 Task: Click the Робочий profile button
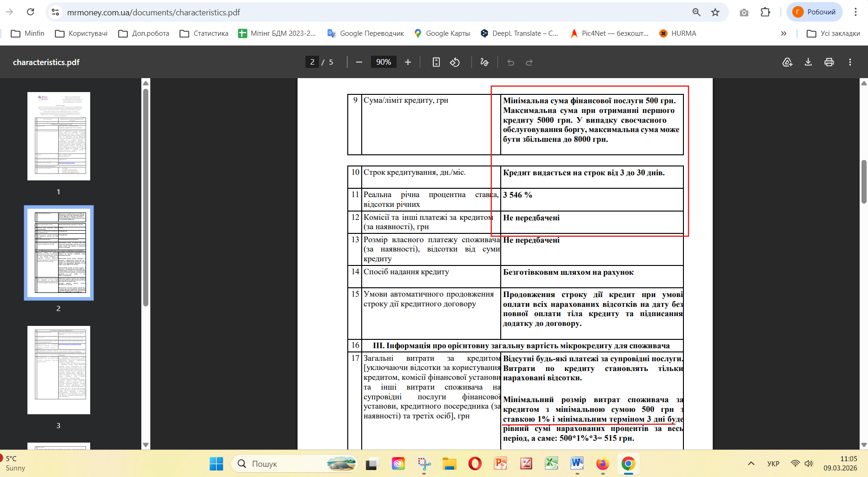point(815,12)
